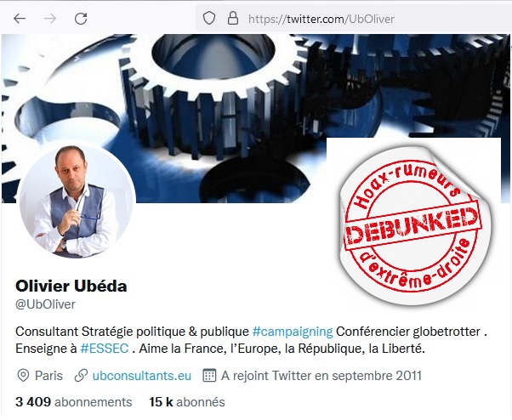Click the browser back arrow
Viewport: 512px width, 420px height.
pyautogui.click(x=20, y=19)
